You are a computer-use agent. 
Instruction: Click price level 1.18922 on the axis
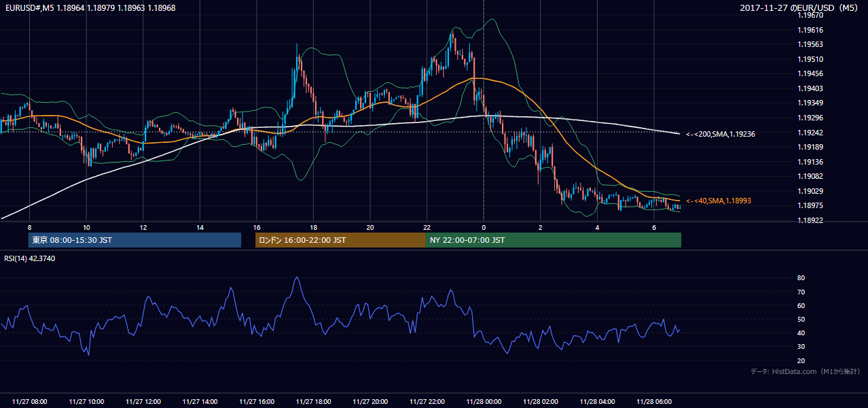[x=811, y=220]
